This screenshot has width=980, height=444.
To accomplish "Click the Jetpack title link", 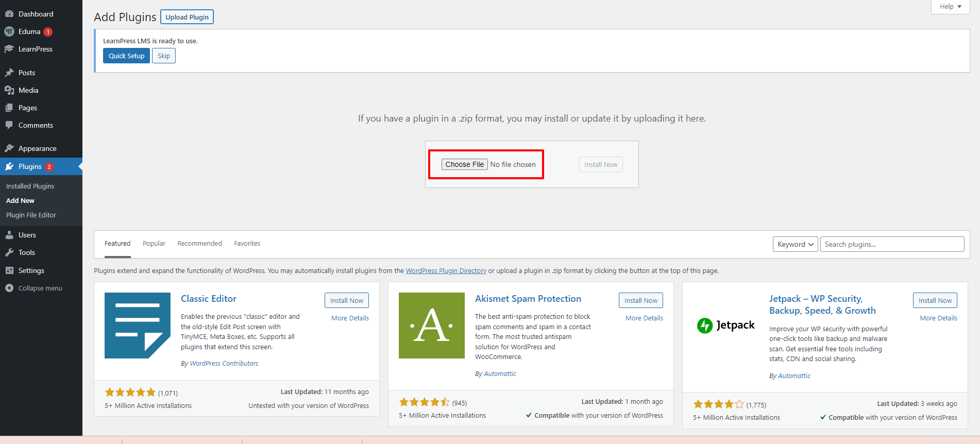I will click(822, 304).
